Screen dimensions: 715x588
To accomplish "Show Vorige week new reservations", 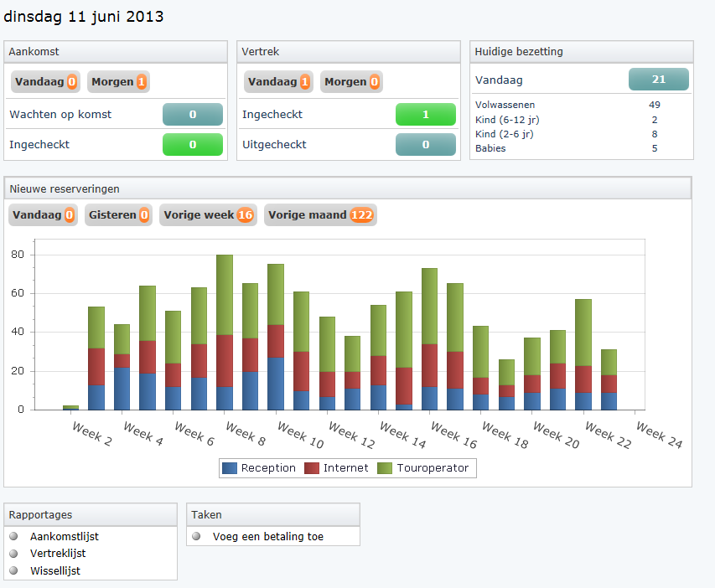I will pyautogui.click(x=209, y=215).
